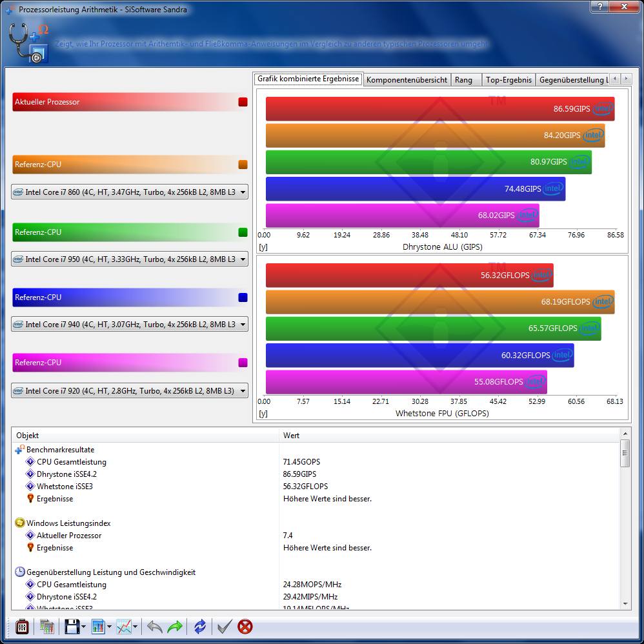This screenshot has height=644, width=644.
Task: Toggle the magenta Referenz-CPU indicator
Action: (x=243, y=362)
